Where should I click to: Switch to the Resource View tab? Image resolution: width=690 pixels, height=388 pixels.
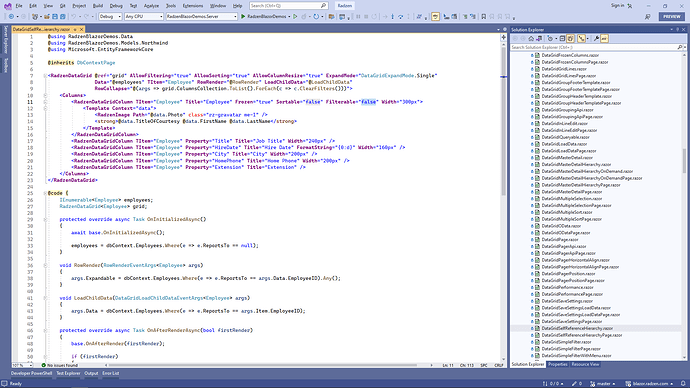tap(585, 364)
